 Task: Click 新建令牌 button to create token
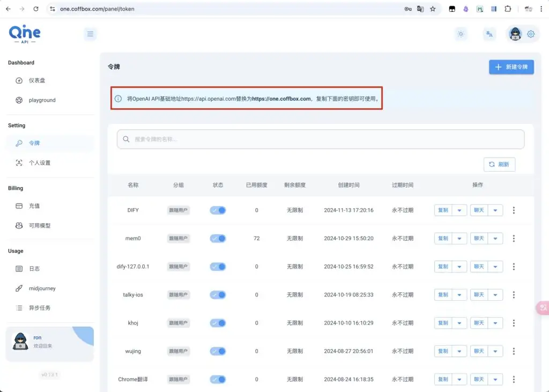511,67
